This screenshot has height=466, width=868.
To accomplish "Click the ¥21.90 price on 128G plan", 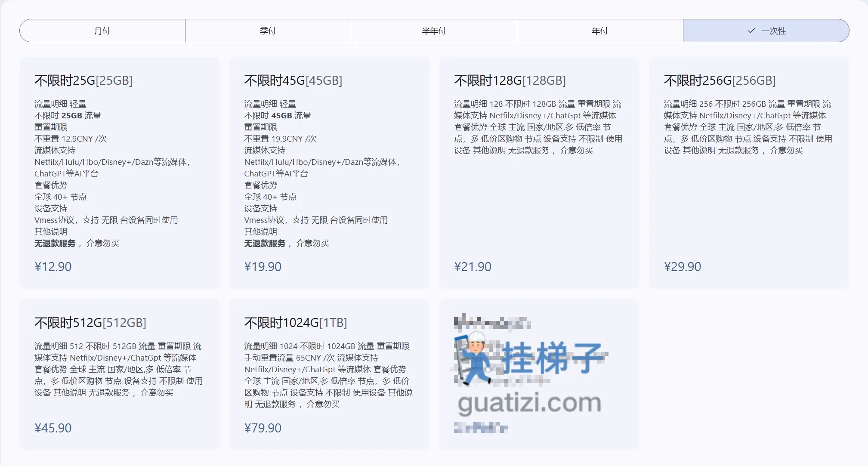I will (473, 267).
